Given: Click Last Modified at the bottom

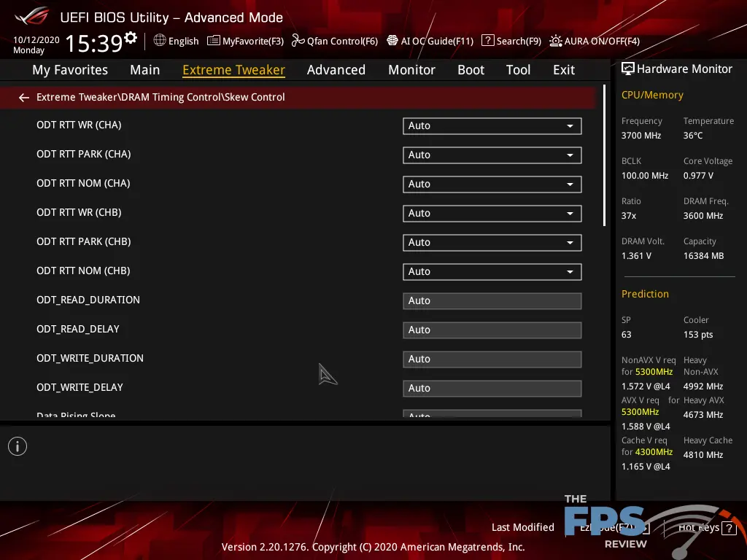Looking at the screenshot, I should click(x=522, y=527).
